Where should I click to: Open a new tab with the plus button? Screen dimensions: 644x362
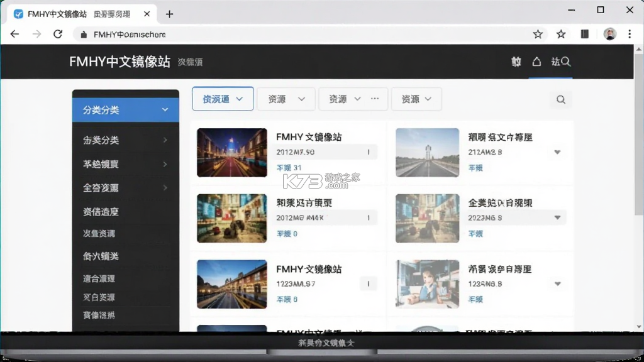point(169,14)
